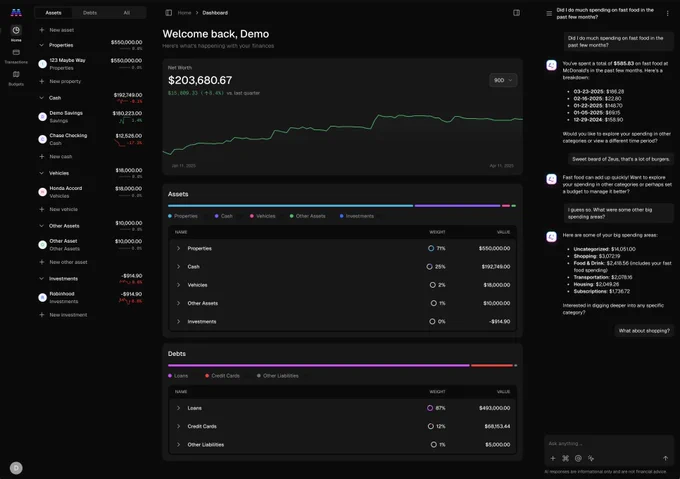Click the purple Loans segment of Debts bar
Viewport: 680px width, 479px height.
[x=319, y=365]
